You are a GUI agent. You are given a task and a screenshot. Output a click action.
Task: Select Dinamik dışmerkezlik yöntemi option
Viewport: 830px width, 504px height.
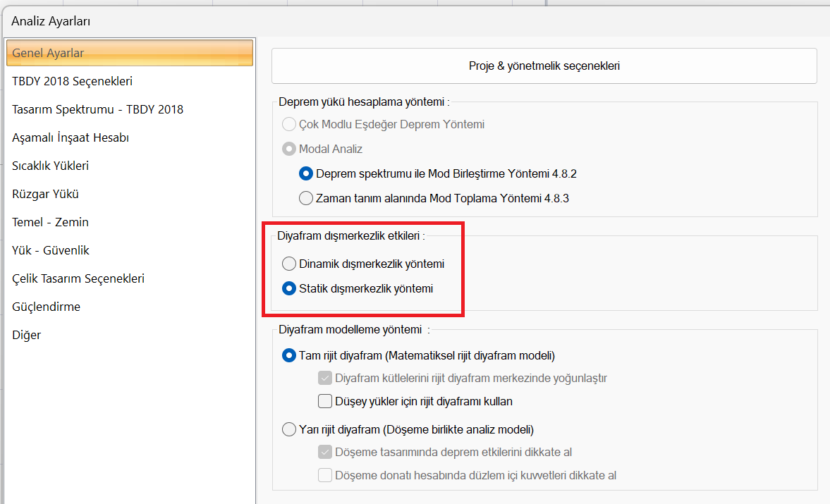pyautogui.click(x=288, y=264)
